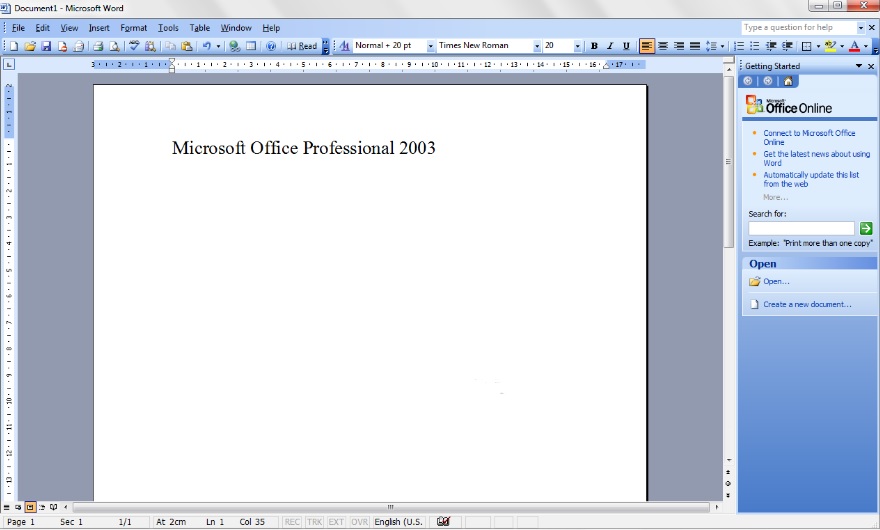Click the Search for text field
Image resolution: width=880 pixels, height=530 pixels.
point(801,228)
